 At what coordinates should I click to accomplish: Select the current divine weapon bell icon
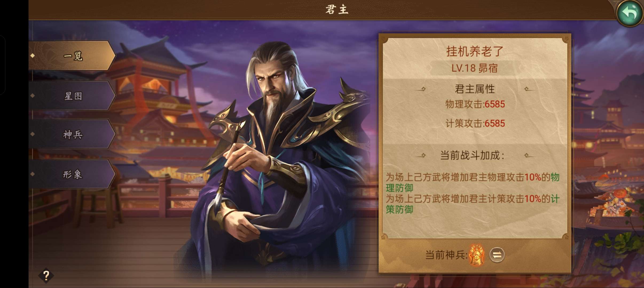477,255
